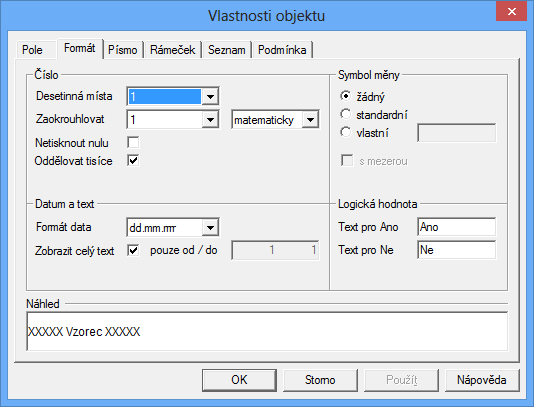The height and width of the screenshot is (407, 534).
Task: Choose the vlastní currency symbol option
Action: [x=345, y=132]
